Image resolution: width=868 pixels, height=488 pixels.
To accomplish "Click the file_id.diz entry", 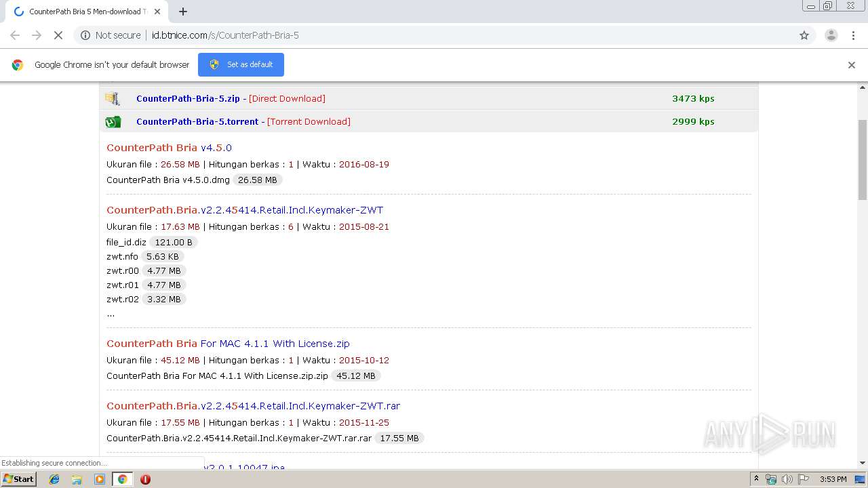I will pos(126,243).
